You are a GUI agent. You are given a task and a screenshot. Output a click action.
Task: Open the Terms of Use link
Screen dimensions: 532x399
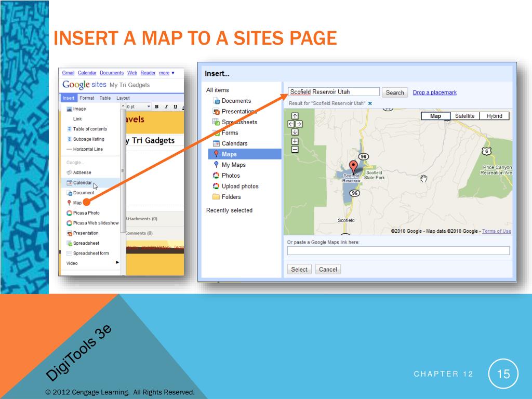click(x=497, y=231)
